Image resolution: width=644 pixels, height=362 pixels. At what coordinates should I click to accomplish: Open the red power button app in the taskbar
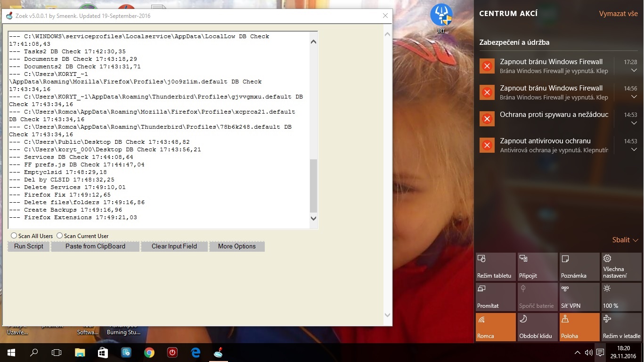tap(172, 352)
